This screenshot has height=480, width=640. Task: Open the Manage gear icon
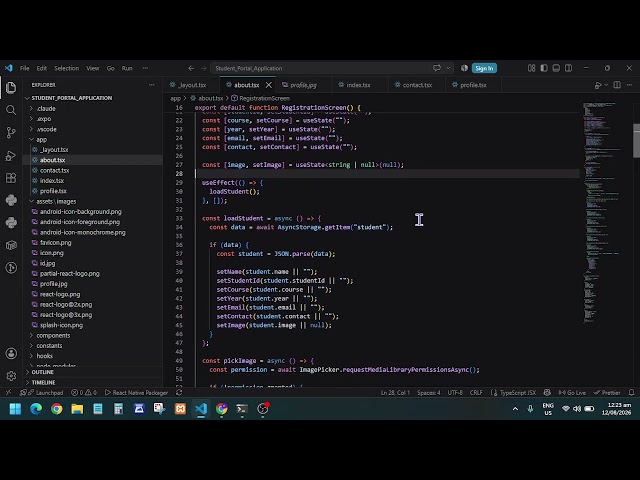pos(11,376)
